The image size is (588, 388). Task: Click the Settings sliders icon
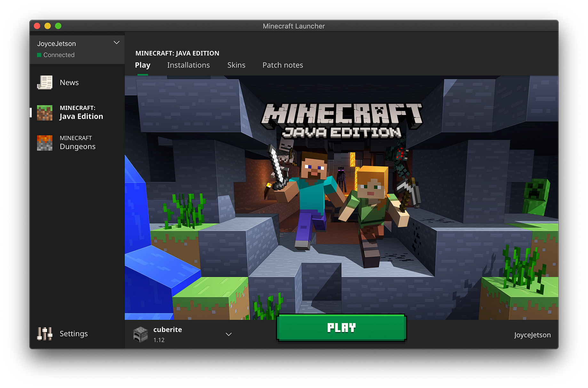45,334
